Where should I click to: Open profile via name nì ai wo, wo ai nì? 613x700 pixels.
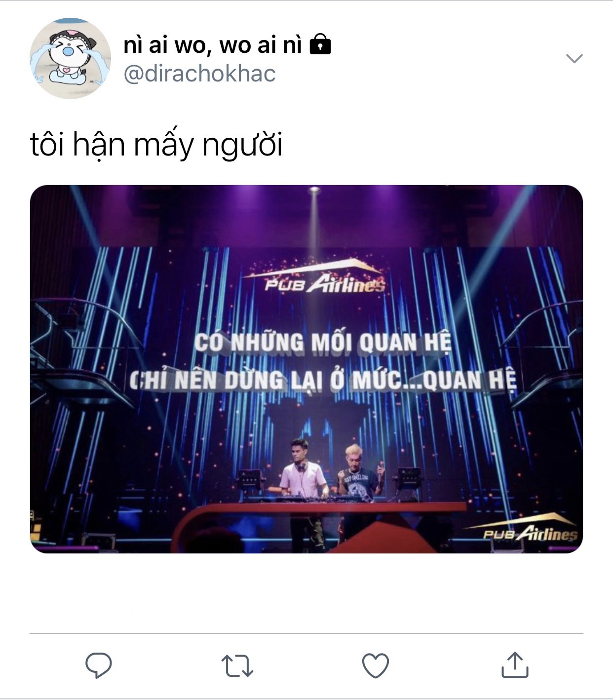[212, 44]
